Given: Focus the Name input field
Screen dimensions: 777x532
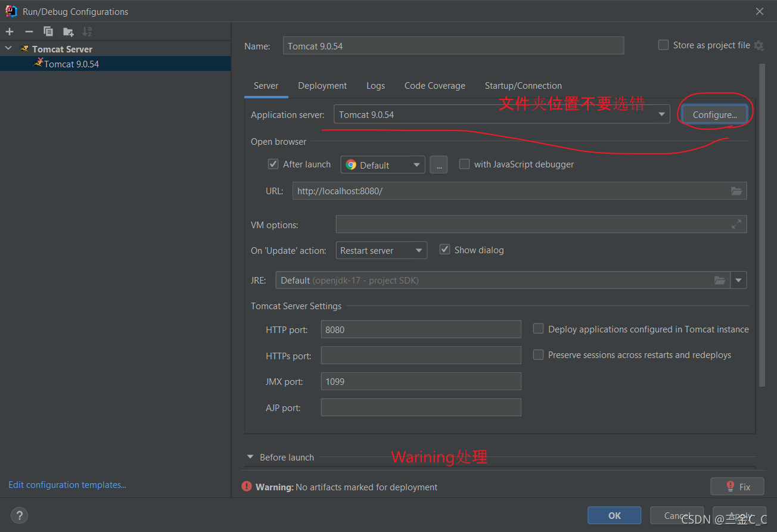Looking at the screenshot, I should click(453, 46).
